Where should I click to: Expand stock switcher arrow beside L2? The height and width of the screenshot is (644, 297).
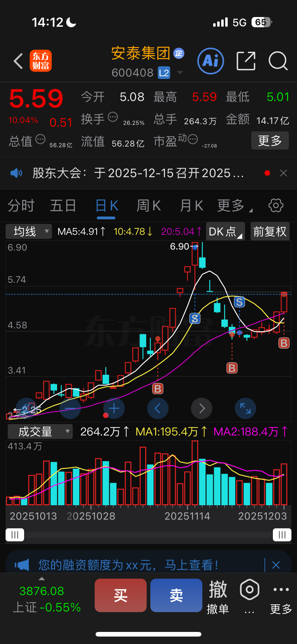click(180, 72)
